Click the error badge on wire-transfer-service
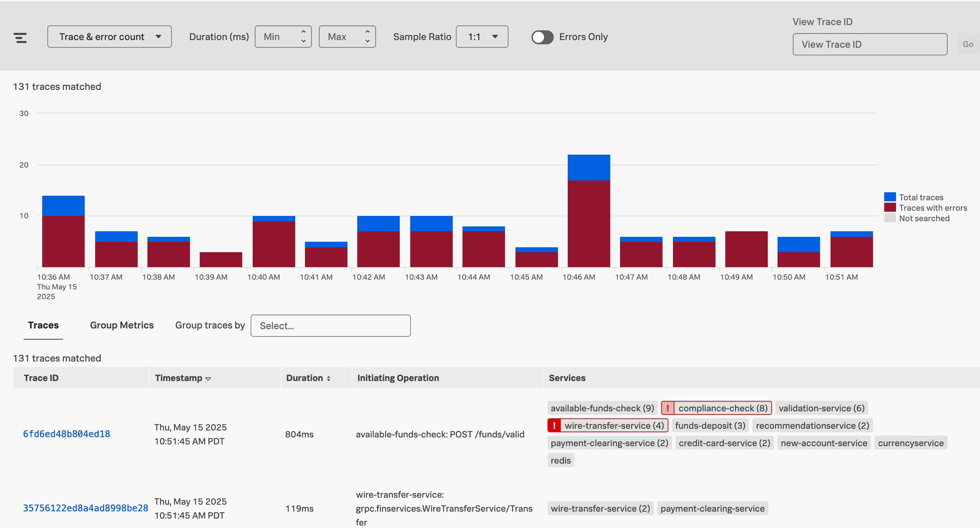The height and width of the screenshot is (528, 980). pyautogui.click(x=555, y=425)
